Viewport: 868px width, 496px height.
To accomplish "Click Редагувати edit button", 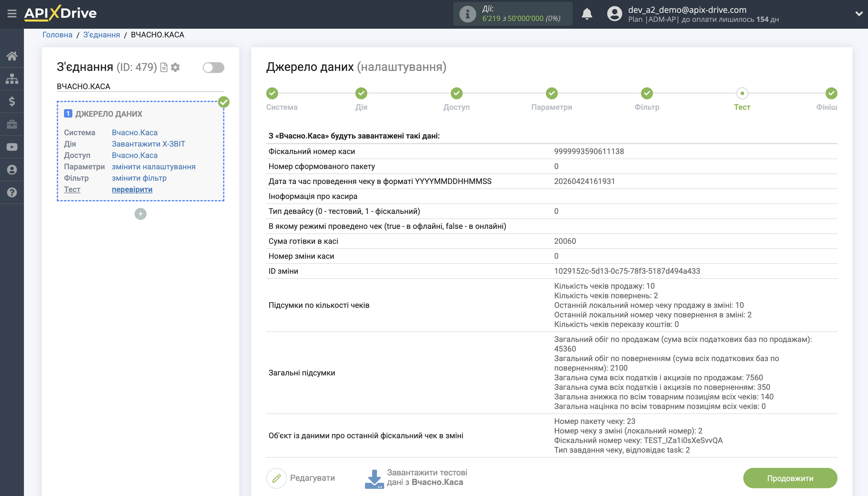I will pyautogui.click(x=301, y=478).
